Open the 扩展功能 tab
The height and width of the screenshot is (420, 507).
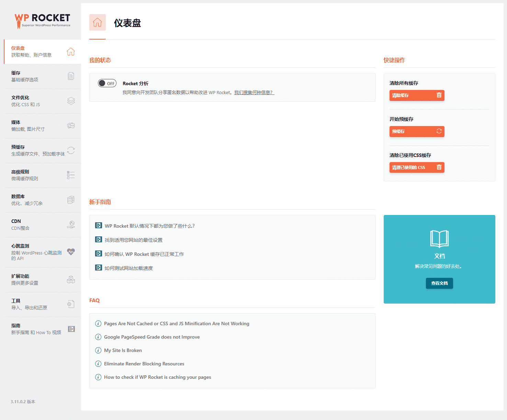(43, 280)
